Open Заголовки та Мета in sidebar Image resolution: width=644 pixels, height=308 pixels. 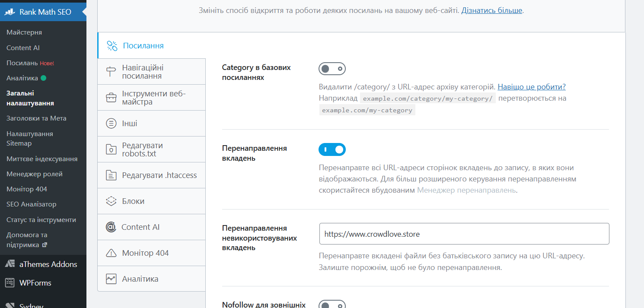click(x=36, y=118)
